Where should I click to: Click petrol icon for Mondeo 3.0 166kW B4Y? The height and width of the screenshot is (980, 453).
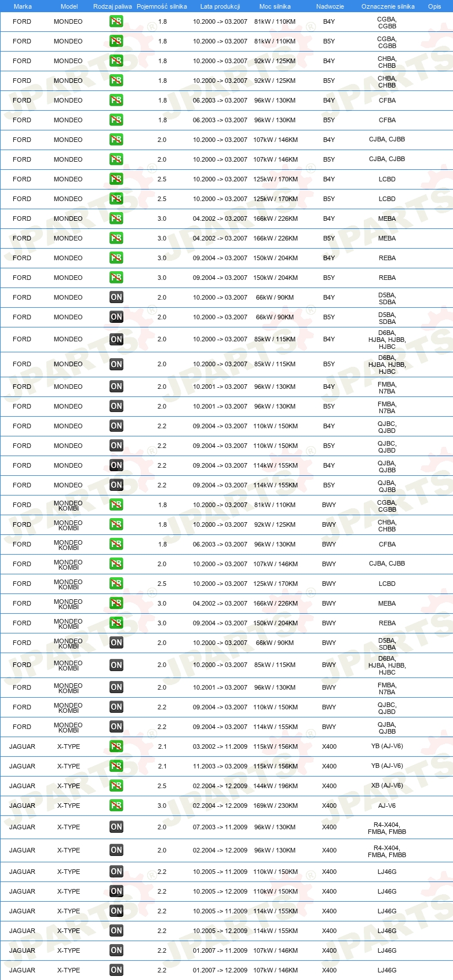[116, 218]
